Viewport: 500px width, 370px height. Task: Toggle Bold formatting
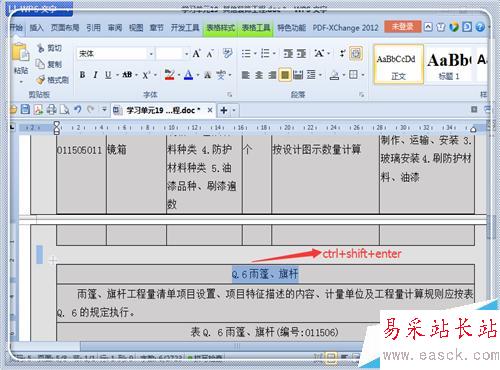[x=82, y=75]
